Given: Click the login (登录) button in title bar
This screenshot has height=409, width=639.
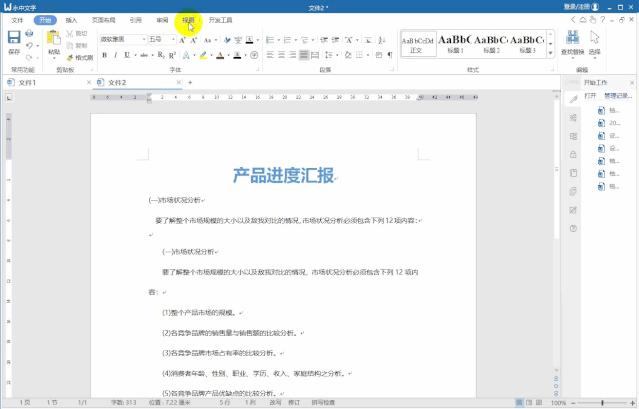Looking at the screenshot, I should [x=581, y=7].
